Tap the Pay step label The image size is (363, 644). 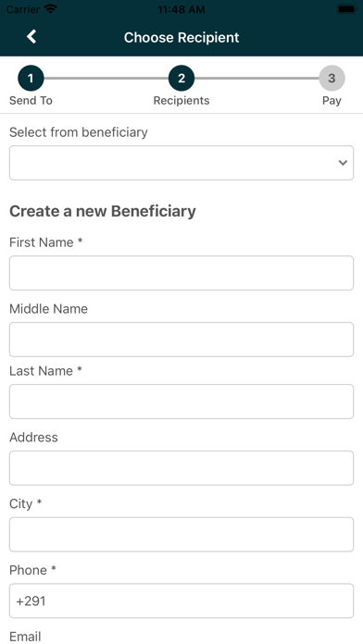[332, 101]
